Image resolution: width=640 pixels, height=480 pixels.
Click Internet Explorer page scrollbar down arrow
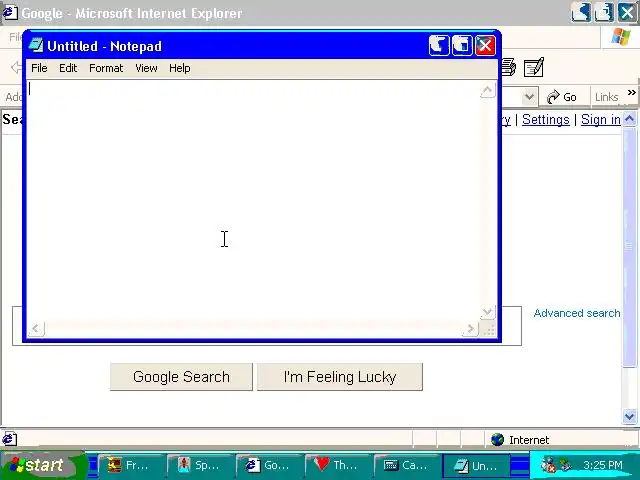629,417
